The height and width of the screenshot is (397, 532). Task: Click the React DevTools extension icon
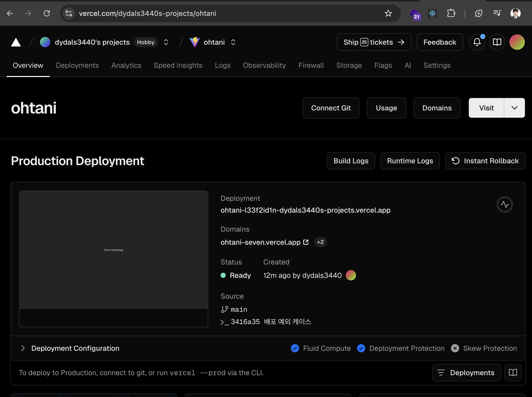[x=432, y=13]
